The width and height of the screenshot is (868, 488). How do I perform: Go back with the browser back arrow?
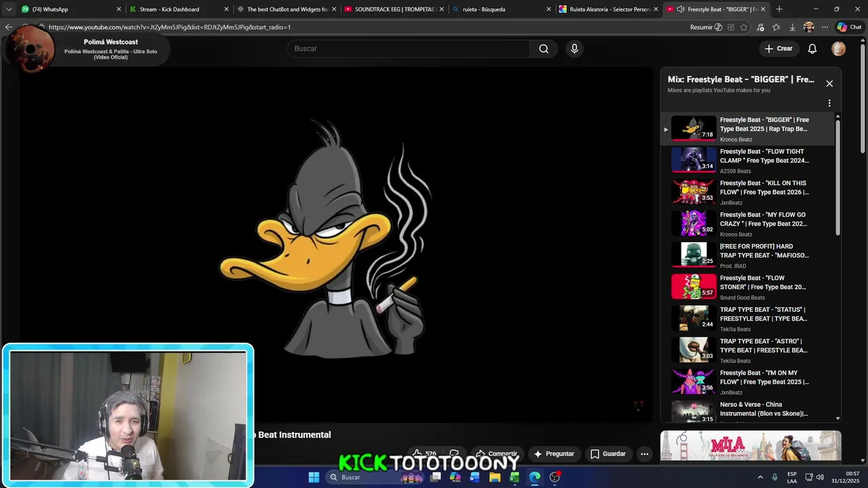click(9, 27)
